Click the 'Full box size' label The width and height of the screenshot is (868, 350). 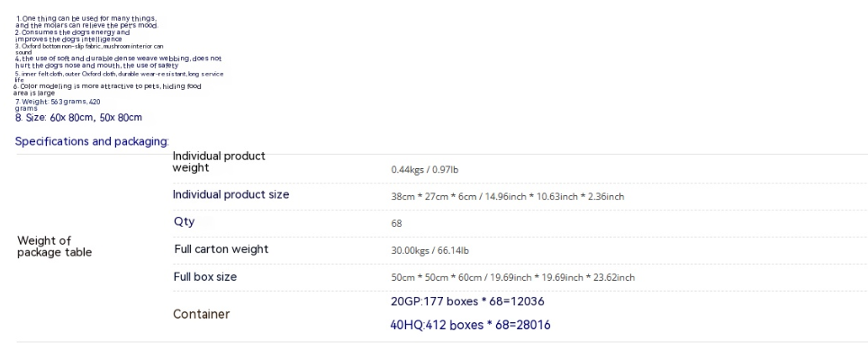click(x=204, y=277)
